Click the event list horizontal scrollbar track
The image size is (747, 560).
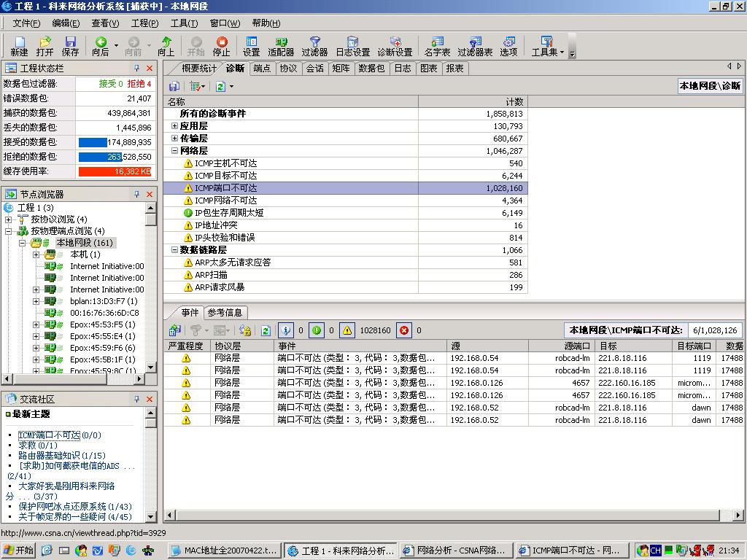tap(438, 516)
